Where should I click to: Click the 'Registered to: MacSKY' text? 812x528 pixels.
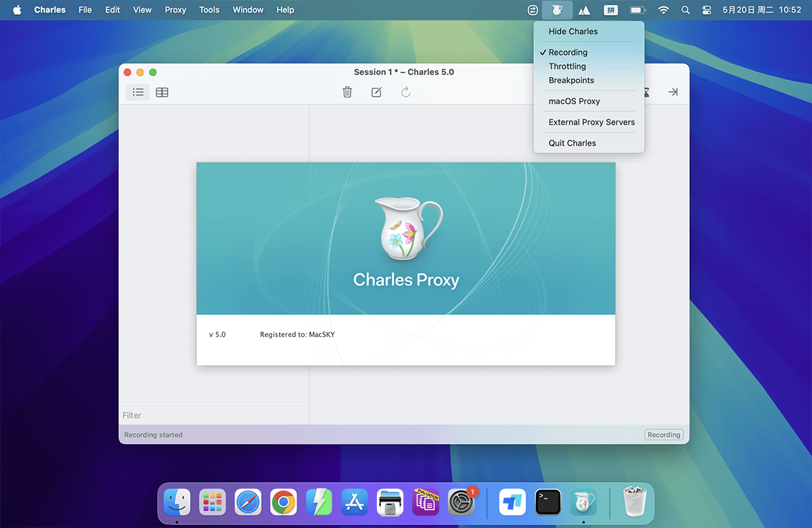click(297, 334)
